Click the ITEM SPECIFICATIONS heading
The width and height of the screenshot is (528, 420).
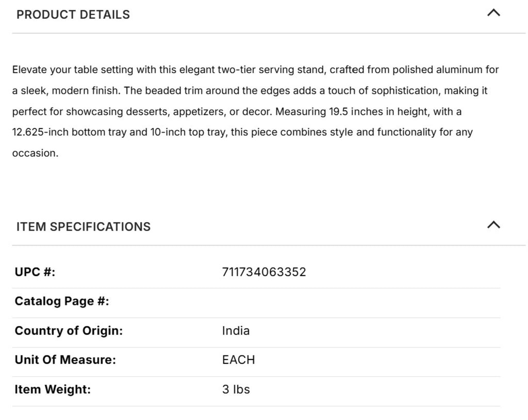[x=84, y=227]
